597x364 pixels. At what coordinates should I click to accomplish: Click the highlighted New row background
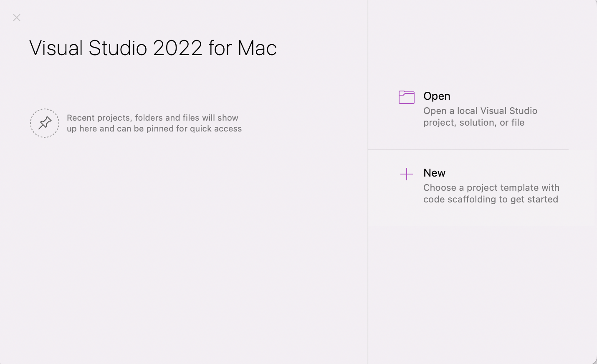482,188
